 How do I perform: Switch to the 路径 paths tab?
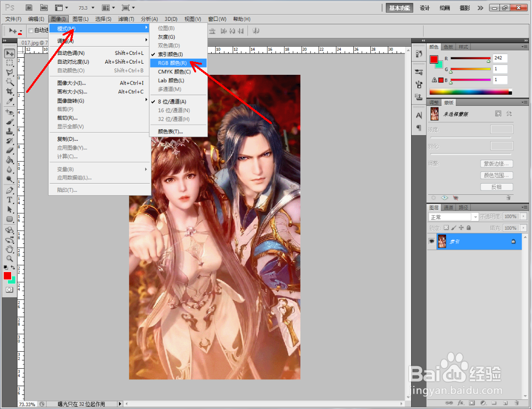(463, 207)
